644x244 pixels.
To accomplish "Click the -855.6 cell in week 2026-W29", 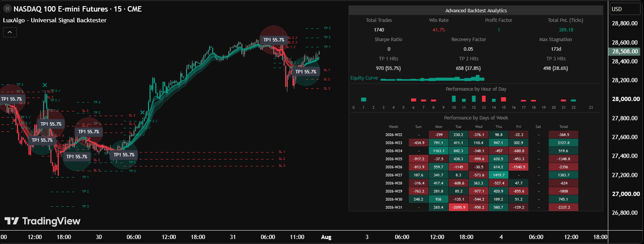I will pyautogui.click(x=518, y=191).
